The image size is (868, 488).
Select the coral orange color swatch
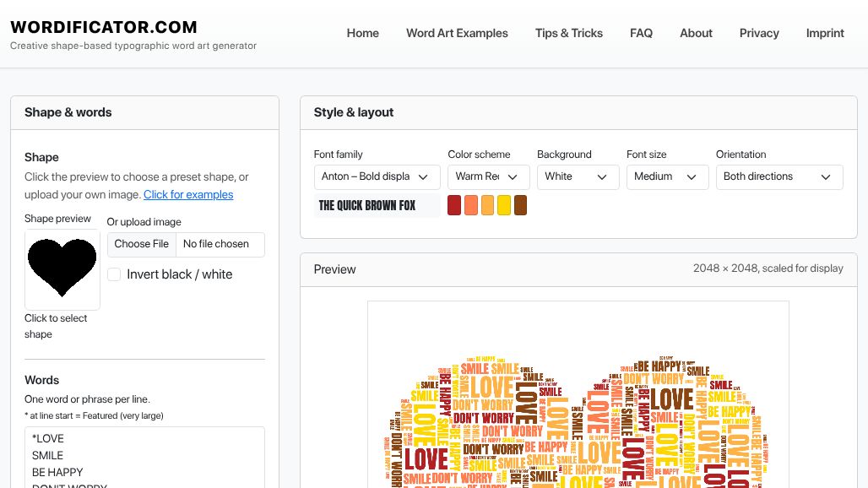click(x=471, y=205)
